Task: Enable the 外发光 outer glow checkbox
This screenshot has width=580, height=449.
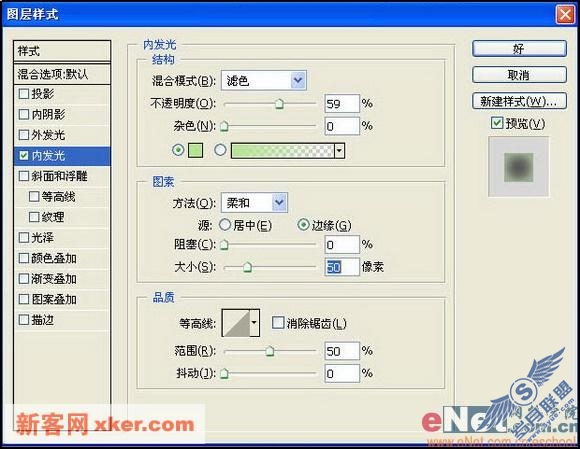Action: click(24, 135)
